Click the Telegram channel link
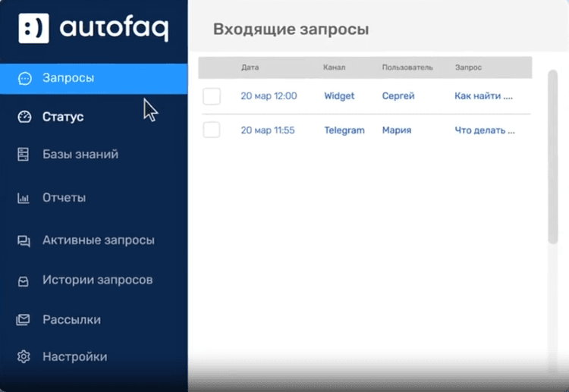This screenshot has width=569, height=392. 344,130
